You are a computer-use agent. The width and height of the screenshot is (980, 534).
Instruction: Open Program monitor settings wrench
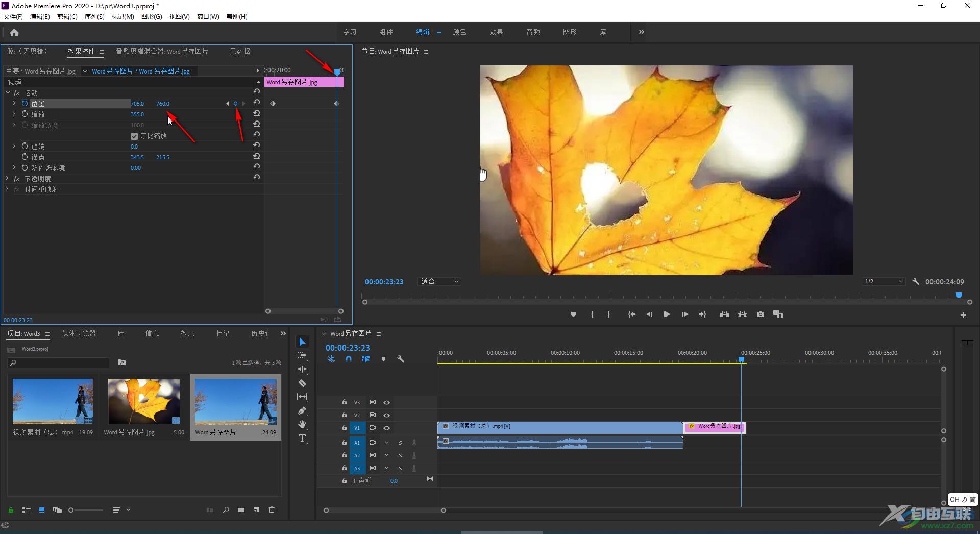916,281
